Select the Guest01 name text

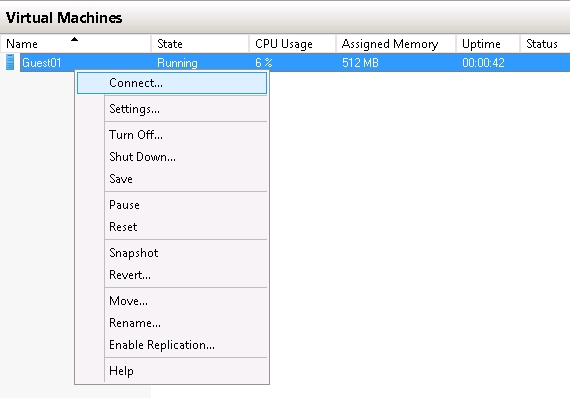(x=41, y=63)
